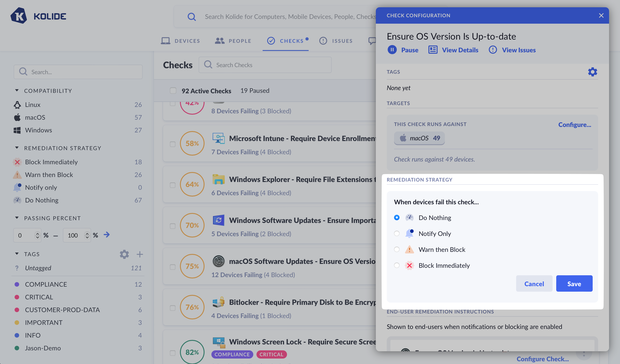Image resolution: width=620 pixels, height=364 pixels.
Task: Toggle select-all checkbox beside 92 Active Checks
Action: (173, 91)
